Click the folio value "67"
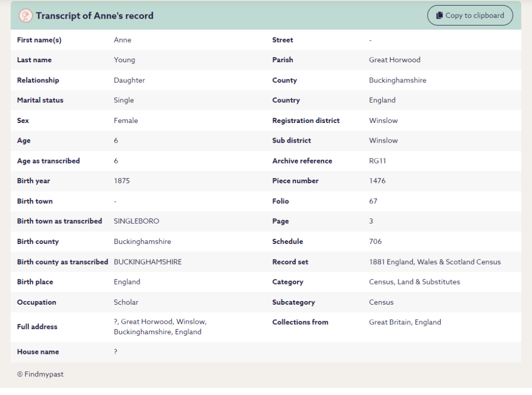This screenshot has height=395, width=532. pyautogui.click(x=373, y=201)
